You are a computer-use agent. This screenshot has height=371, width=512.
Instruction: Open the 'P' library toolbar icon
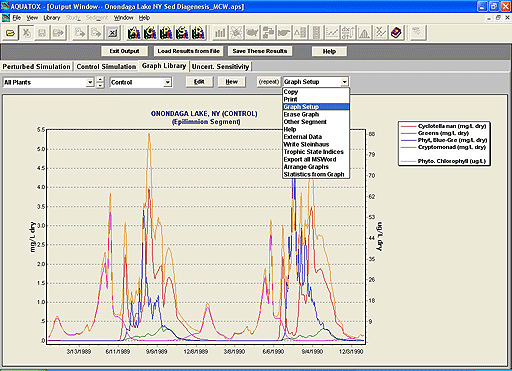tap(166, 33)
